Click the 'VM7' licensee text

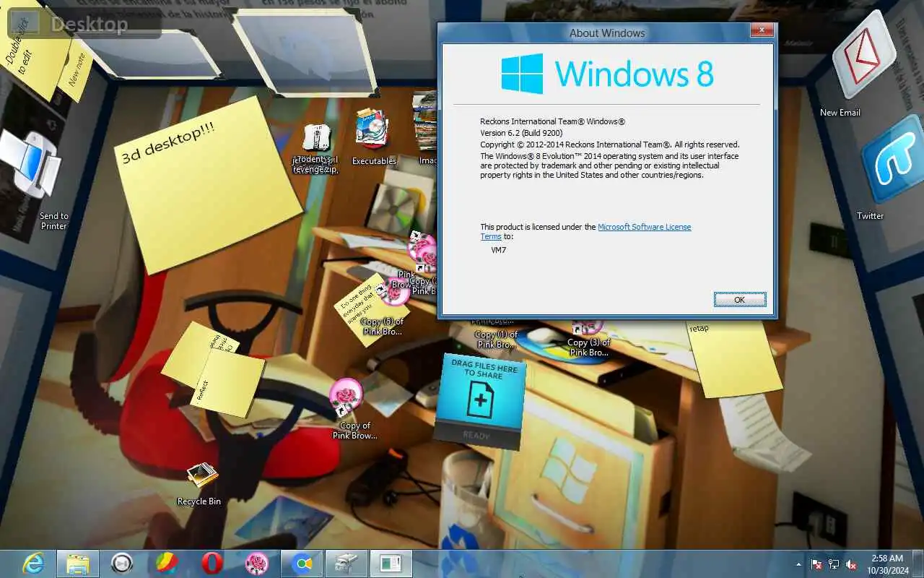click(x=498, y=250)
